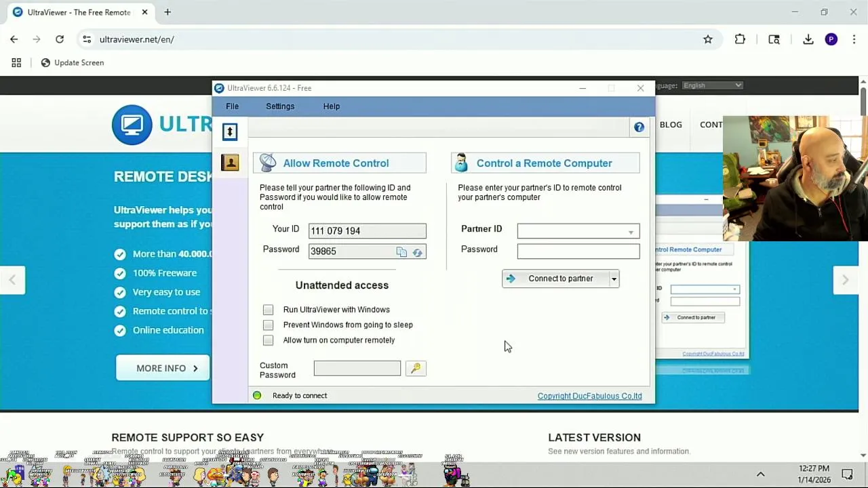Viewport: 868px width, 488px height.
Task: Click the "LATEST VERSION" heading on website
Action: coord(594,438)
